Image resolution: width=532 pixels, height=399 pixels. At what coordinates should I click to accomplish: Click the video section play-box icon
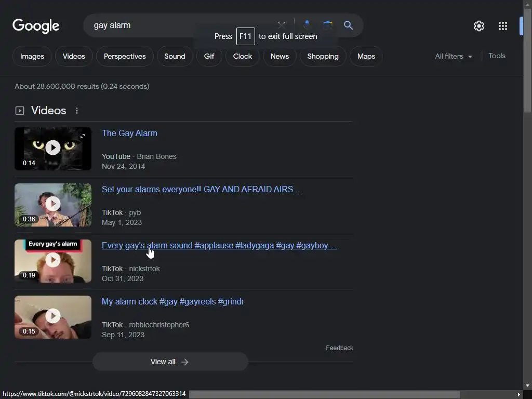pos(20,111)
